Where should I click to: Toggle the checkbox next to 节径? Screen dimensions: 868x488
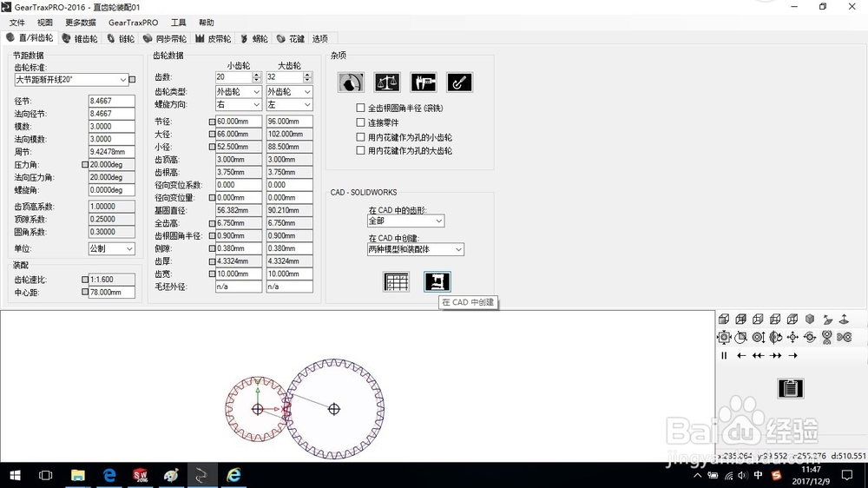[x=212, y=122]
